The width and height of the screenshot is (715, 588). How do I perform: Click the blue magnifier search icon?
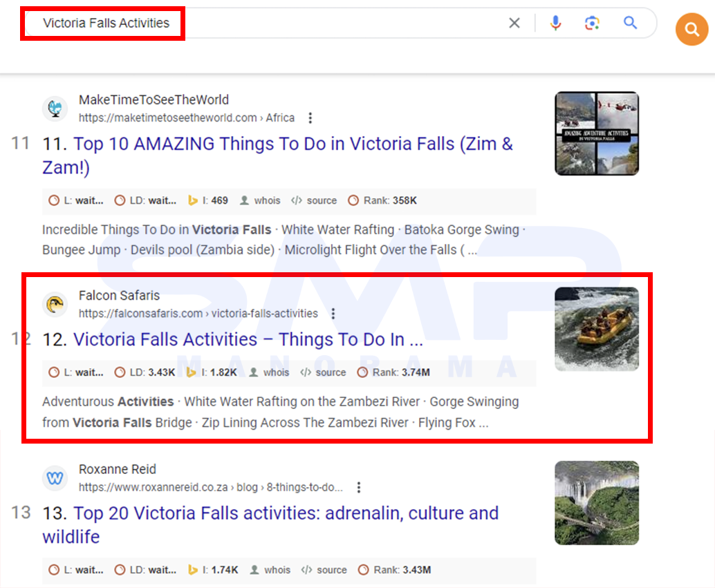click(630, 22)
